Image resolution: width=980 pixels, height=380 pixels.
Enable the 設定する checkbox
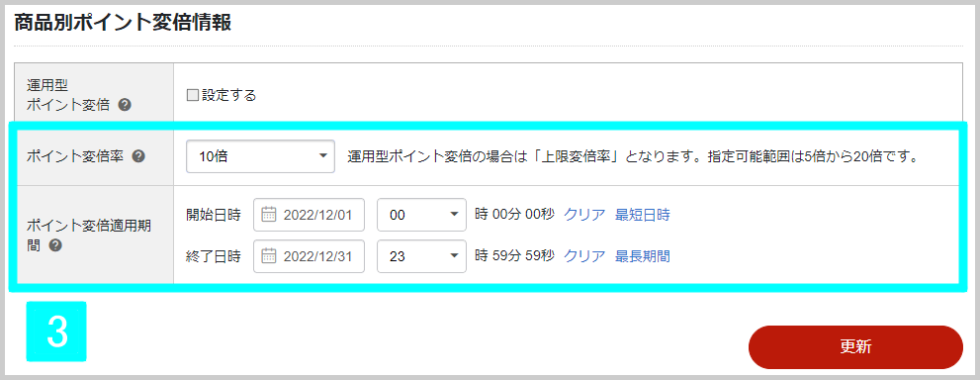click(x=193, y=96)
